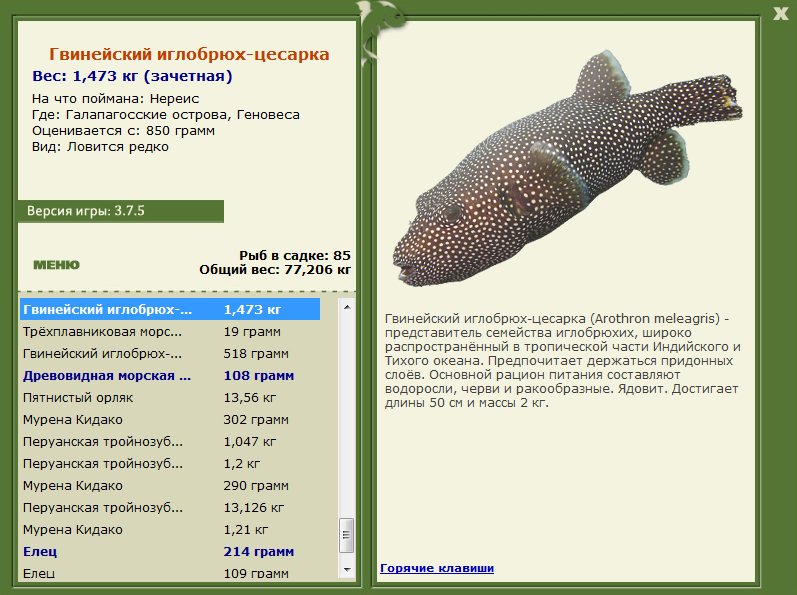This screenshot has width=797, height=595.
Task: Click the Вес: 1,473 кг (зачетная) text
Action: tap(132, 76)
